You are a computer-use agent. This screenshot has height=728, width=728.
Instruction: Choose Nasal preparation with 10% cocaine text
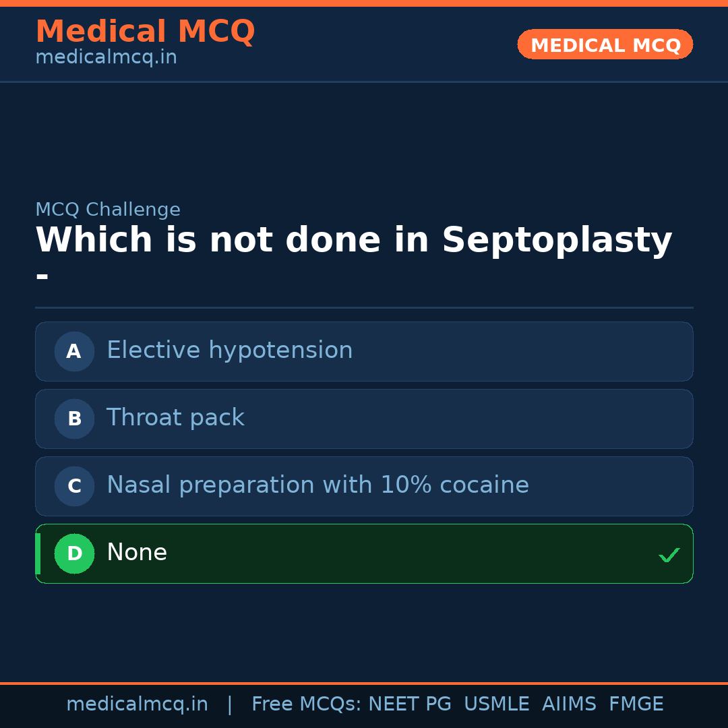[317, 485]
